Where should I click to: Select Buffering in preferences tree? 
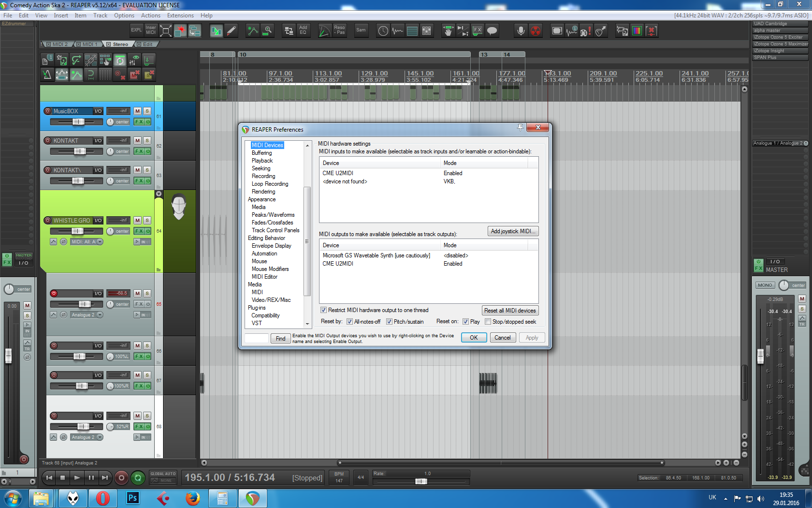click(x=261, y=153)
